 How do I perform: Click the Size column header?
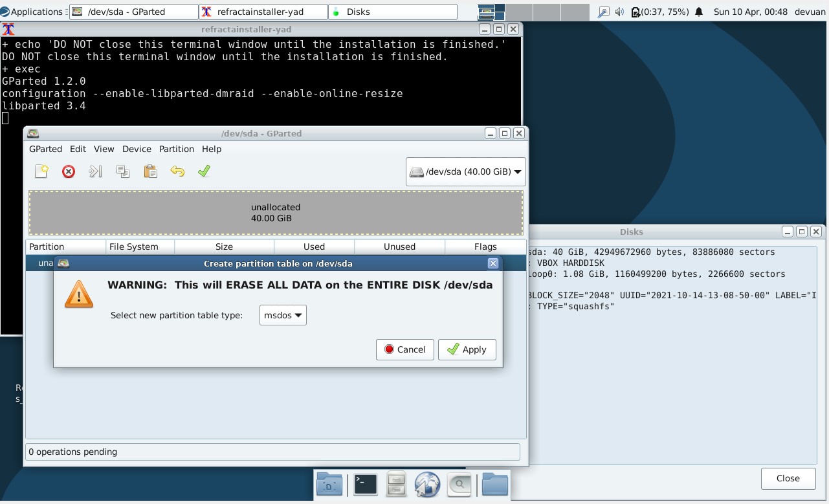[224, 247]
